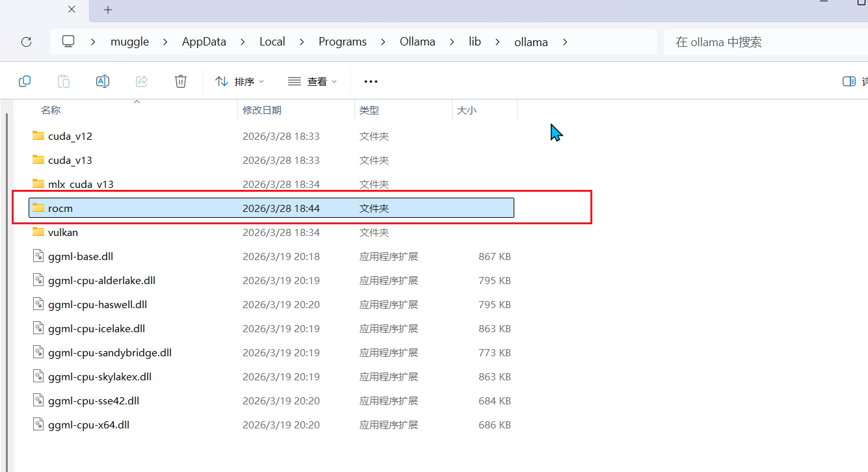This screenshot has height=472, width=868.
Task: Select the vulkan folder name
Action: pyautogui.click(x=63, y=232)
